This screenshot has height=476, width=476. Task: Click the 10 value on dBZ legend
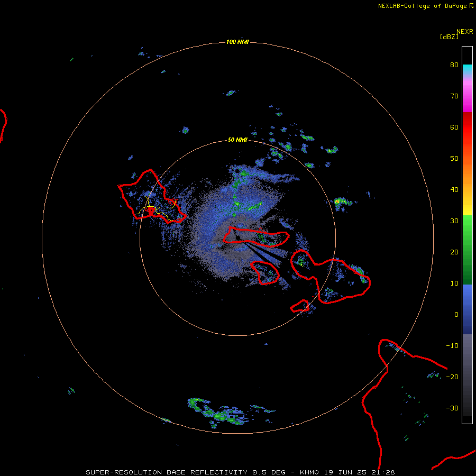point(454,283)
